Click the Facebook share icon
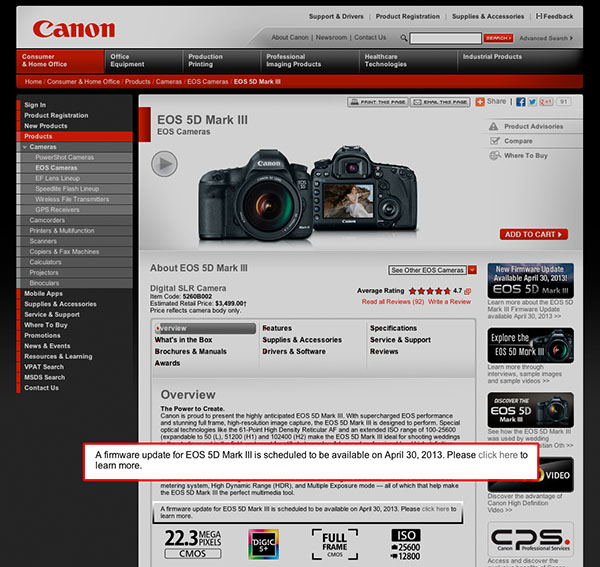The height and width of the screenshot is (567, 600). (520, 102)
